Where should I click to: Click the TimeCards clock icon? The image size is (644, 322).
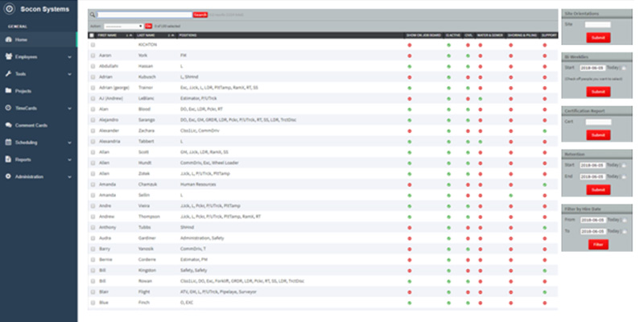[8, 108]
